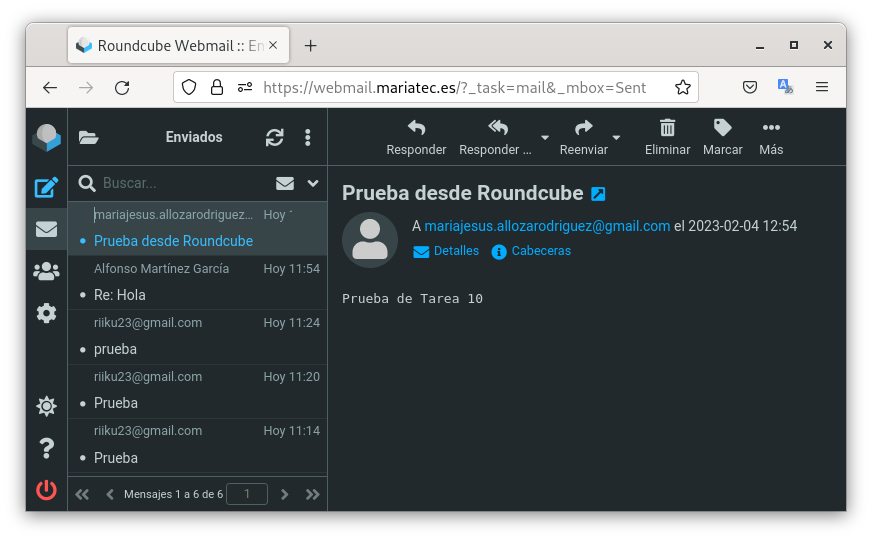Open the Reenviar dropdown arrow
The image size is (872, 540).
(617, 138)
